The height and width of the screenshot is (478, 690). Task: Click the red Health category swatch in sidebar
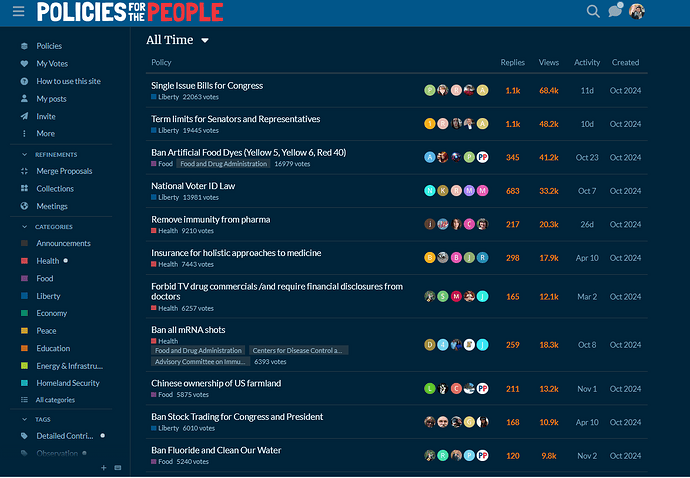25,261
